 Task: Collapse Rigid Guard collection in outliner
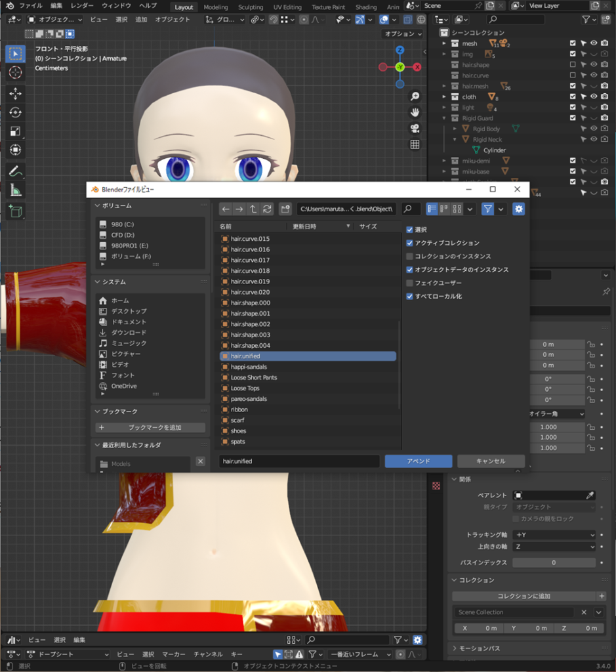point(443,118)
